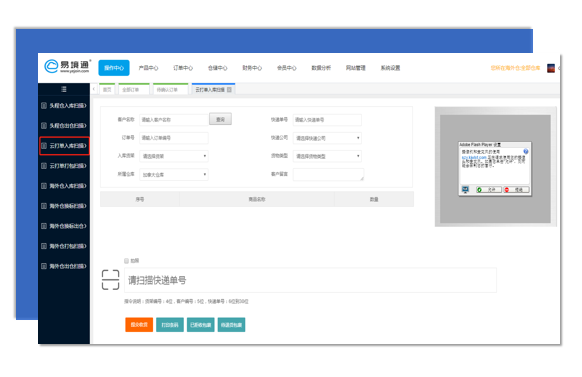The height and width of the screenshot is (377, 582).
Task: Click the teal 打印条码 button
Action: [170, 325]
